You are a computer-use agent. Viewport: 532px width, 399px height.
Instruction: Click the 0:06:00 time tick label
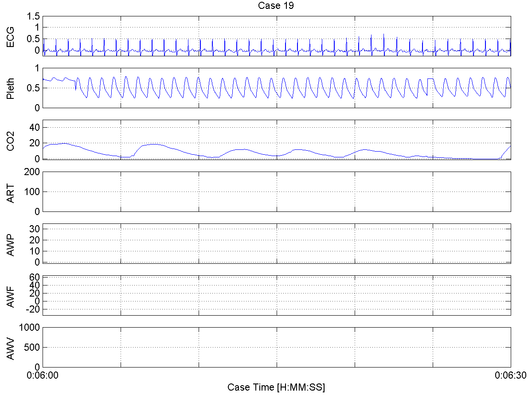[x=43, y=375]
